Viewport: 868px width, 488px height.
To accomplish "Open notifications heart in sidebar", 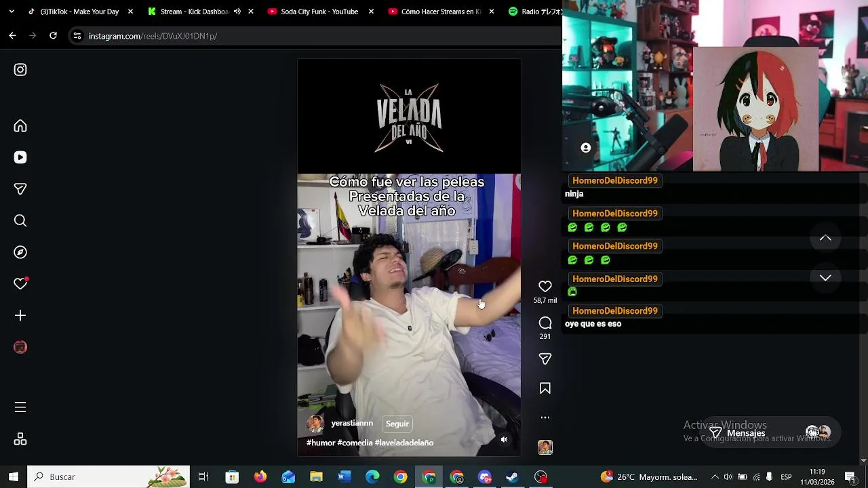I will [20, 283].
